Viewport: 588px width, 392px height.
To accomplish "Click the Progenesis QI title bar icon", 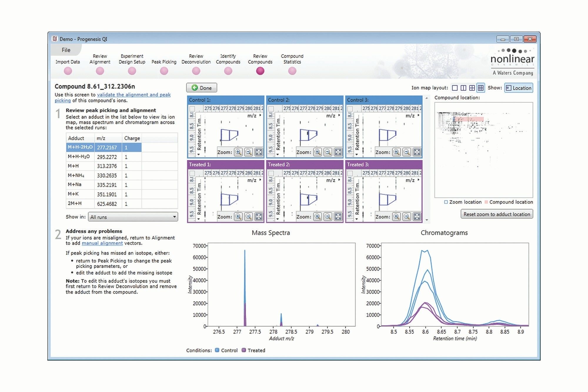I will coord(55,39).
